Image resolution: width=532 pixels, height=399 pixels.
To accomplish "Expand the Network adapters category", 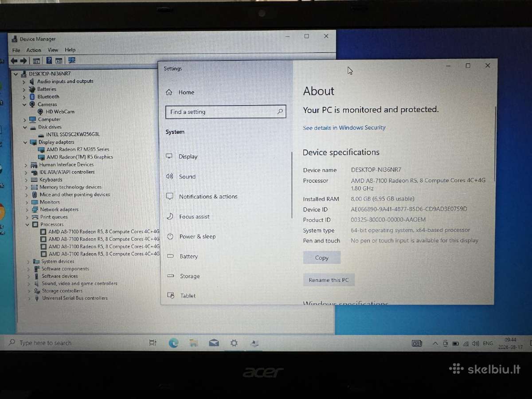I will point(27,210).
